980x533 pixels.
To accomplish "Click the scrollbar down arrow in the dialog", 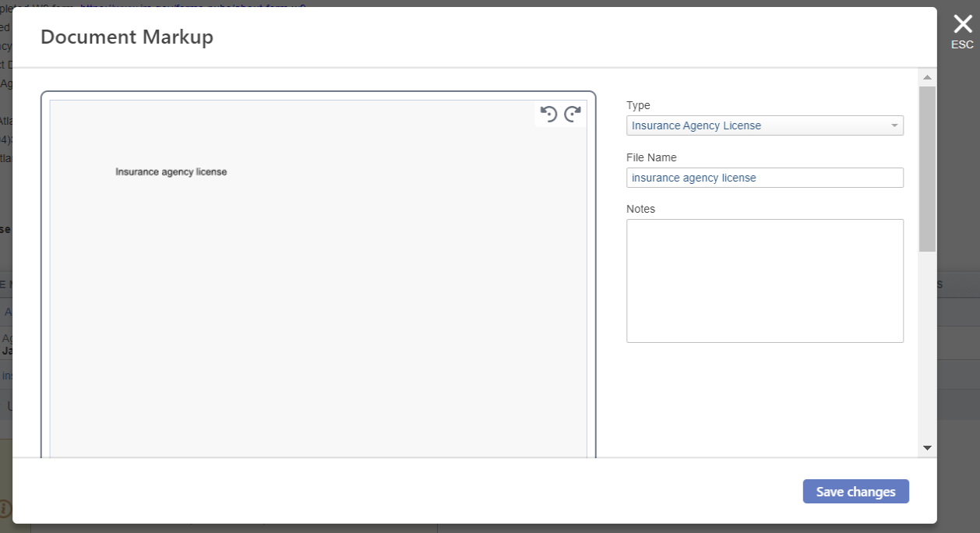I will 927,448.
